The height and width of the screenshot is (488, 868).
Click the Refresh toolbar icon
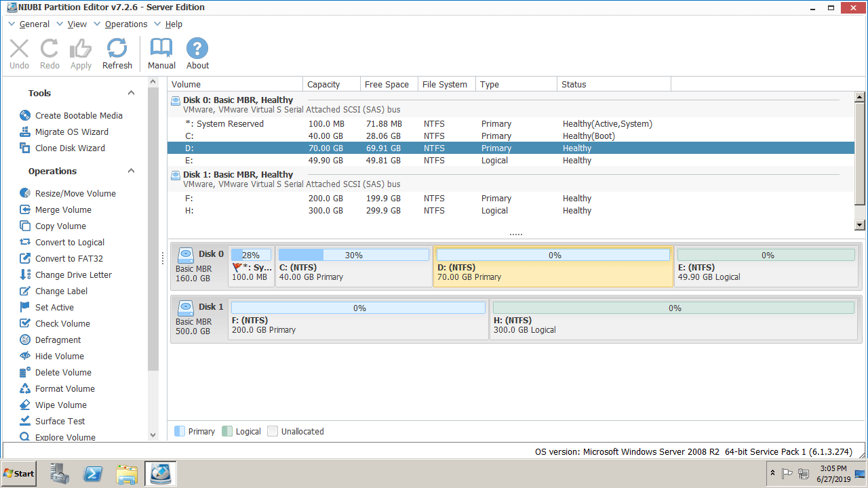[x=117, y=49]
